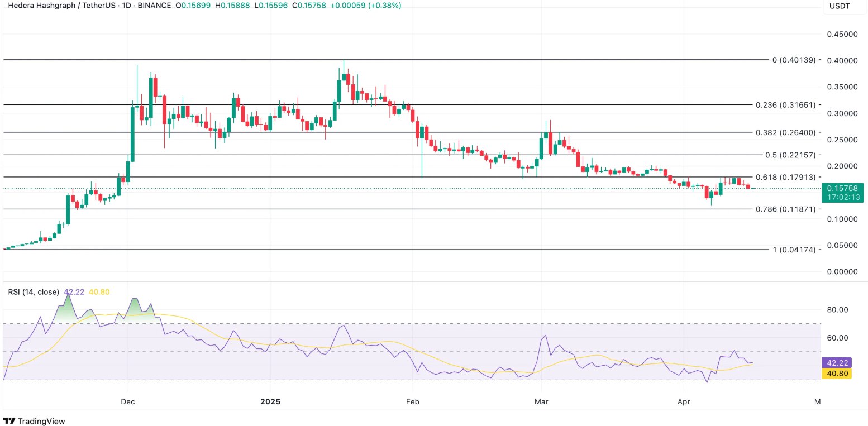This screenshot has height=426, width=868.
Task: Select the 0.382 (0.26400) Fibonacci label
Action: 785,133
